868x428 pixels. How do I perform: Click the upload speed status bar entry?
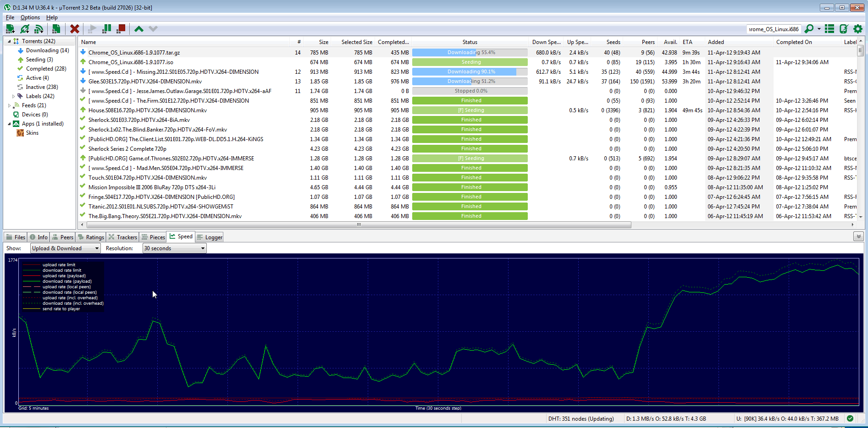[787, 418]
